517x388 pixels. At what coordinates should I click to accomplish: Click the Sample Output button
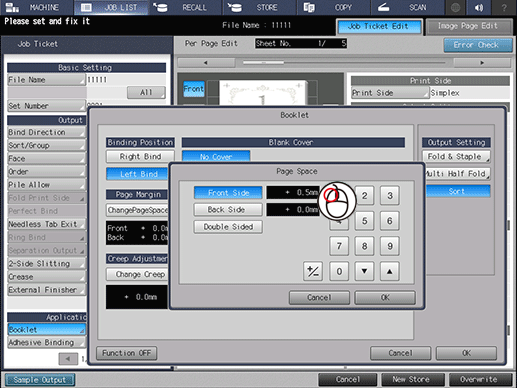40,380
